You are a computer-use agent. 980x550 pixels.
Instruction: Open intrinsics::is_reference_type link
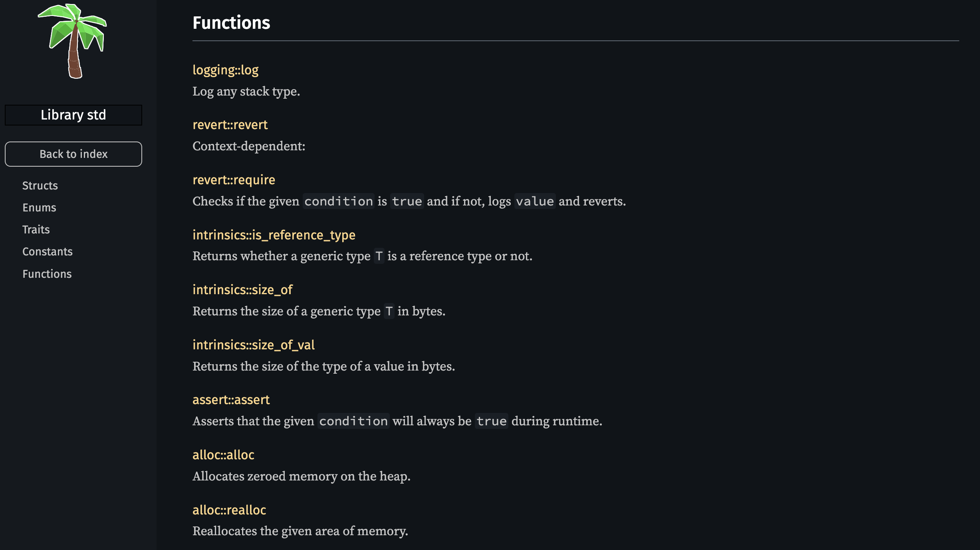tap(274, 235)
